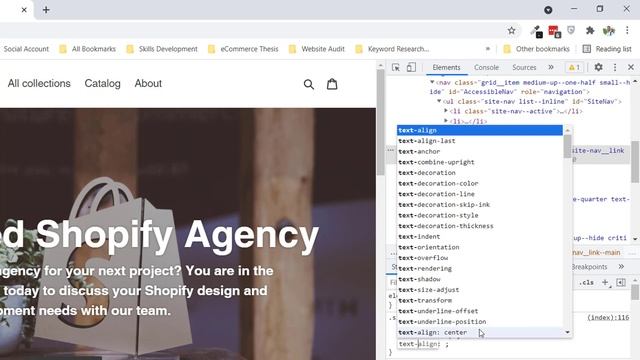Viewport: 640px width, 360px height.
Task: Close the current browser tab
Action: [x=24, y=10]
